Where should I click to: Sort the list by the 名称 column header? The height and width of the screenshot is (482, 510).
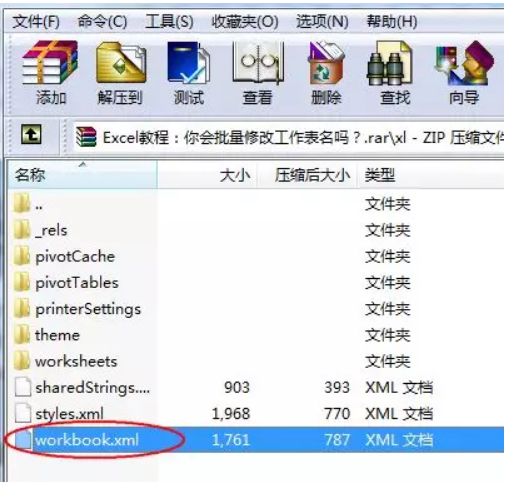click(x=83, y=175)
